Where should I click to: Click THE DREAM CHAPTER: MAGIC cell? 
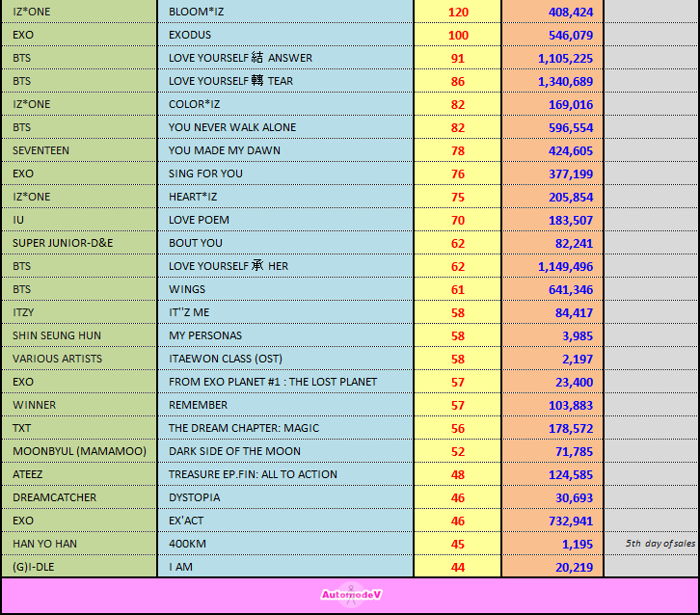click(x=285, y=428)
